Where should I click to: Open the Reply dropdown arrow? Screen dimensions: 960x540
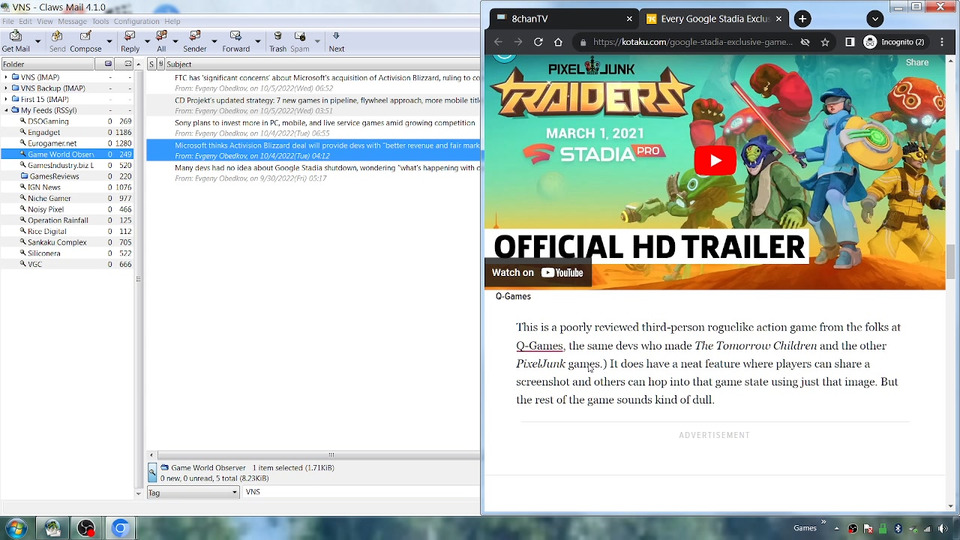point(147,42)
